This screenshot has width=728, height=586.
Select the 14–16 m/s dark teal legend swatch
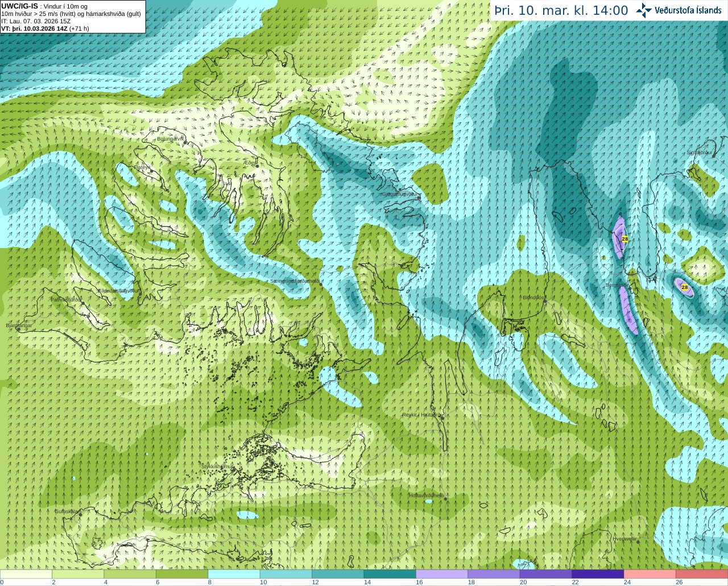click(390, 574)
